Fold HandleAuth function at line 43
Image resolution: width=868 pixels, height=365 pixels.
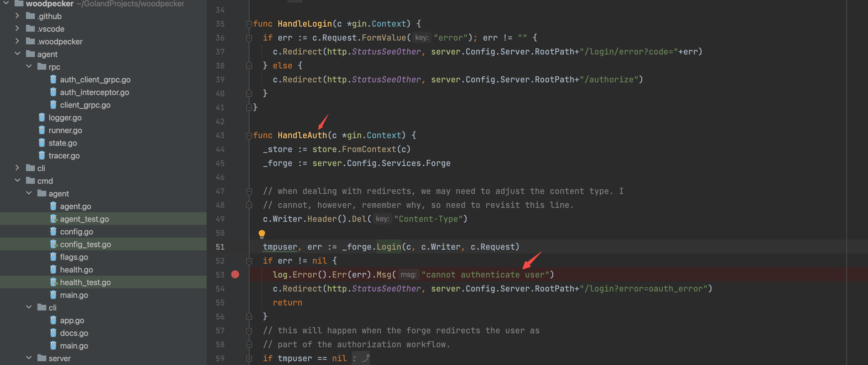click(x=249, y=135)
